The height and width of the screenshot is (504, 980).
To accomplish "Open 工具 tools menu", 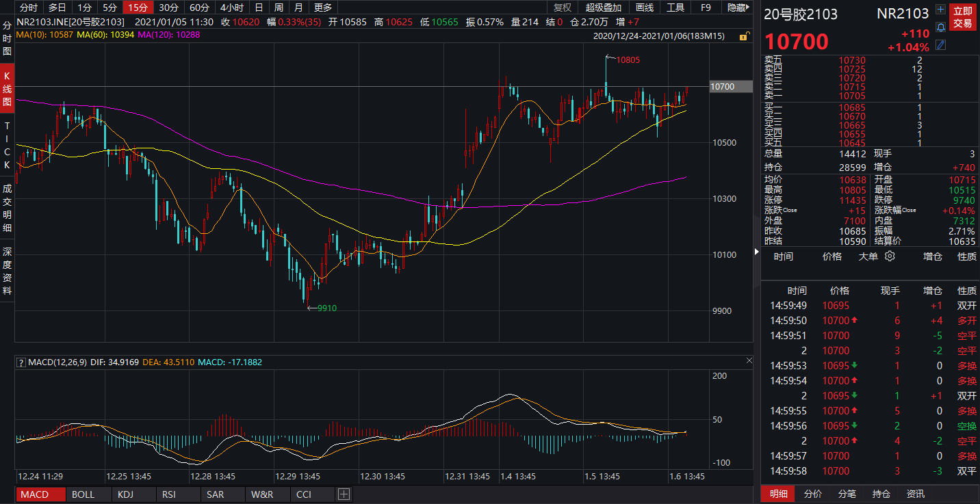I will [x=675, y=8].
